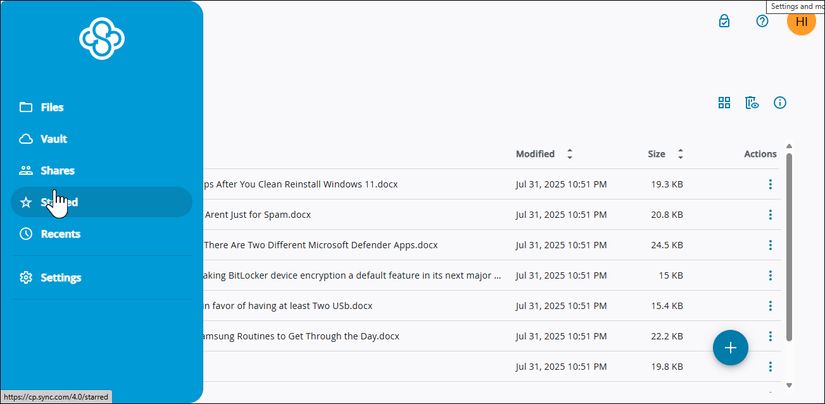Show deleted files with trash-eye icon
825x404 pixels.
(752, 103)
